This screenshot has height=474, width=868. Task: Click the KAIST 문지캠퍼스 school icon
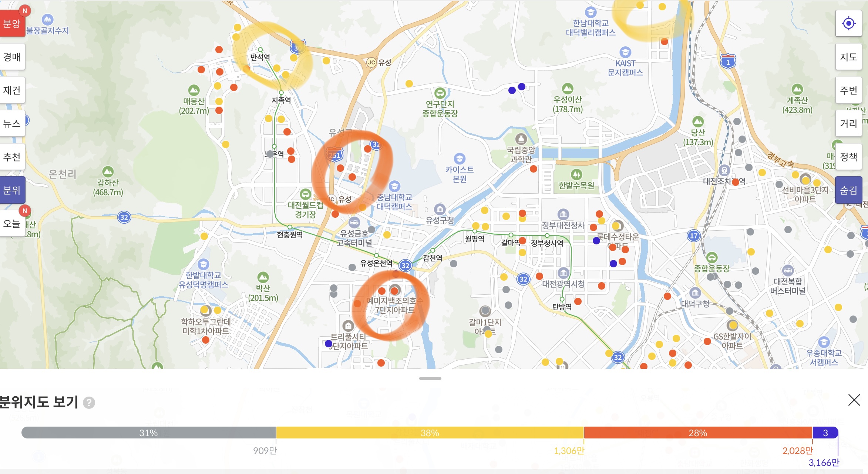tap(625, 52)
